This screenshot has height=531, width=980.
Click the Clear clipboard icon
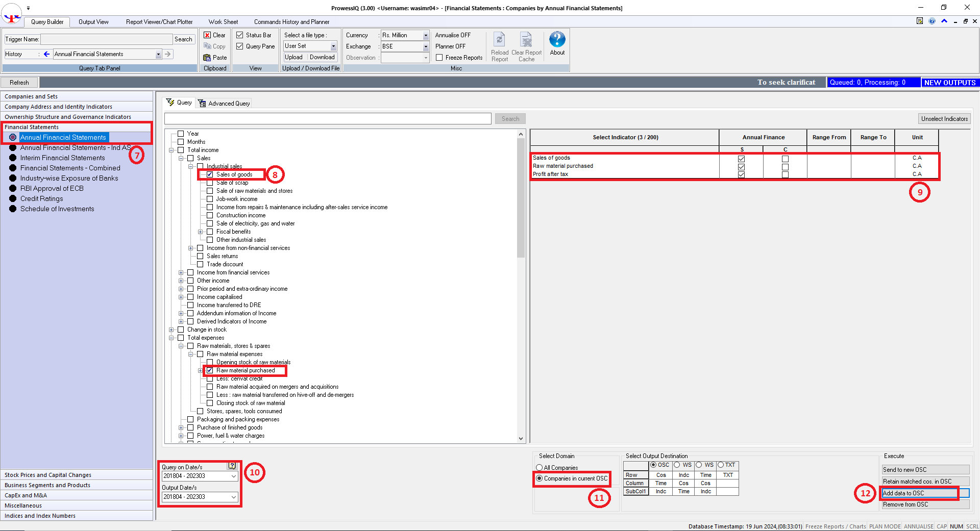tap(207, 35)
